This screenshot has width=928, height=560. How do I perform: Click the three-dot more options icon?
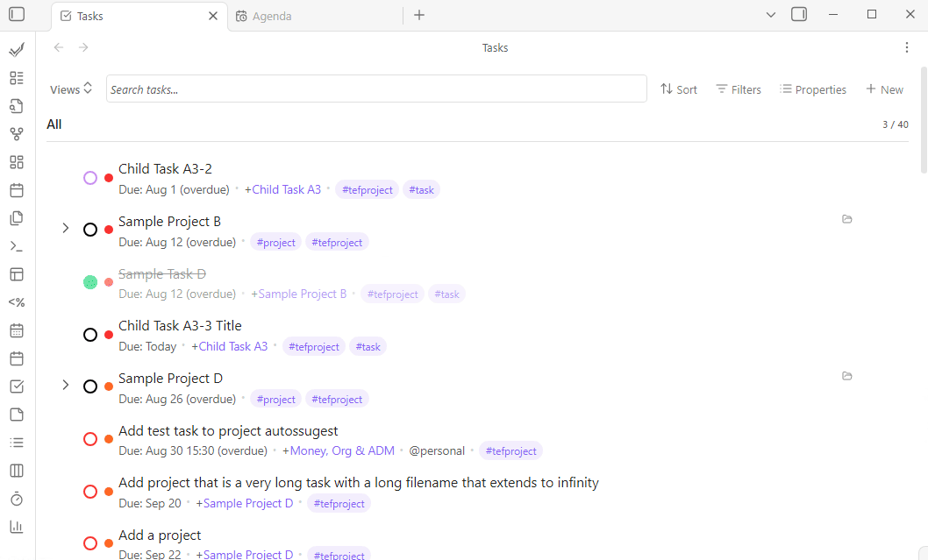pyautogui.click(x=907, y=48)
